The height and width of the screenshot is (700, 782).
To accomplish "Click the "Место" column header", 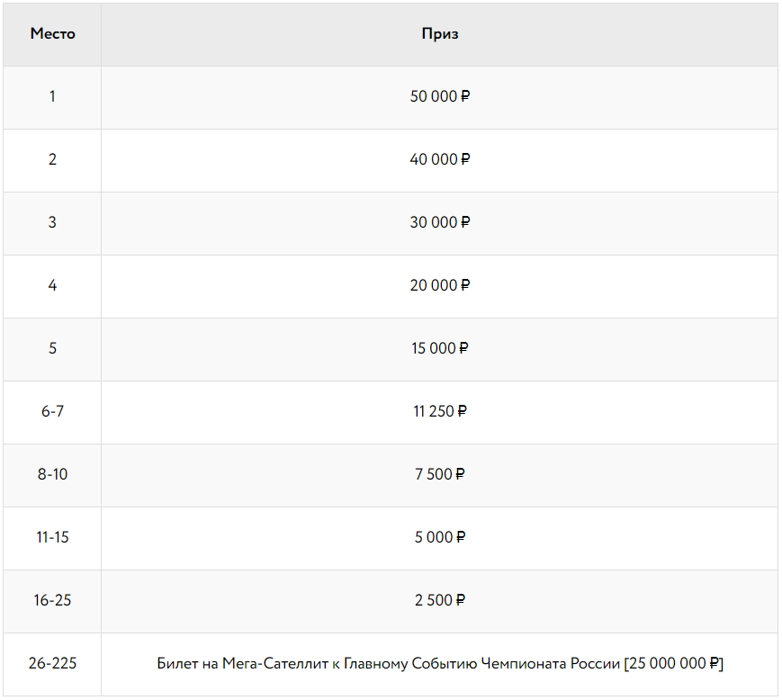I will click(52, 34).
